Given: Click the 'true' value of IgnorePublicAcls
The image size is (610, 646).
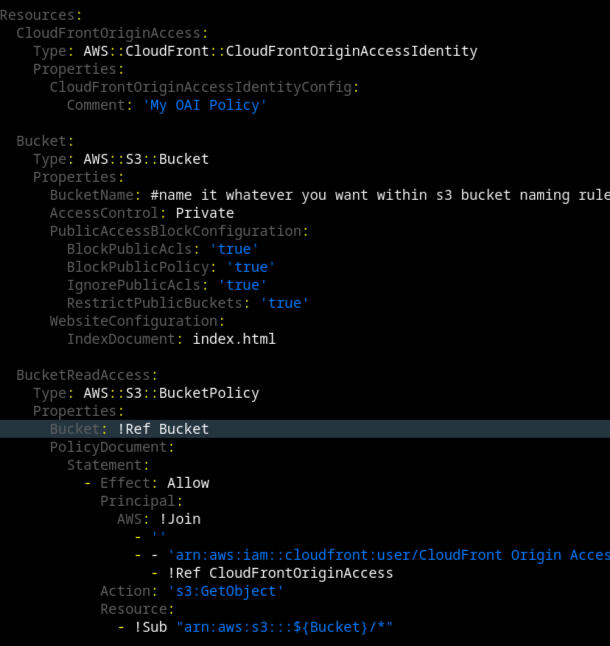Looking at the screenshot, I should [242, 285].
